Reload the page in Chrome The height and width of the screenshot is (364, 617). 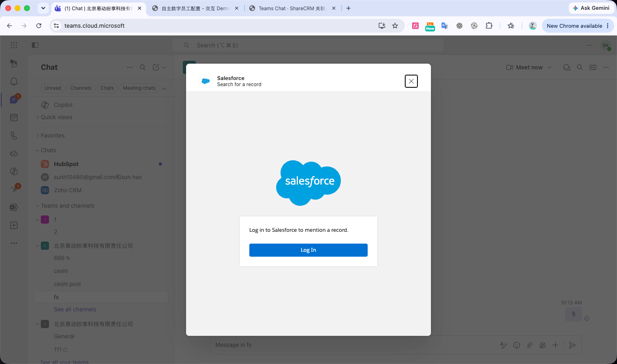pyautogui.click(x=39, y=26)
